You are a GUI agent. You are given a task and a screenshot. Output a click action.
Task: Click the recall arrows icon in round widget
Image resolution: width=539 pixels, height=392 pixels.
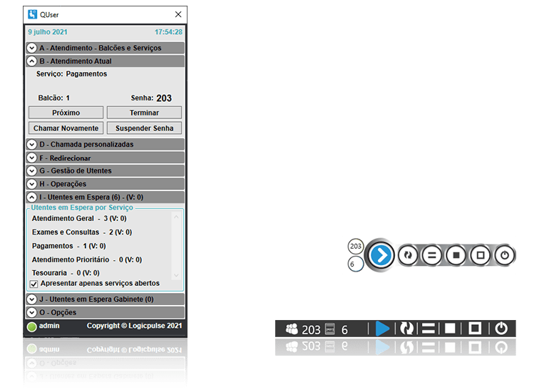coord(408,254)
